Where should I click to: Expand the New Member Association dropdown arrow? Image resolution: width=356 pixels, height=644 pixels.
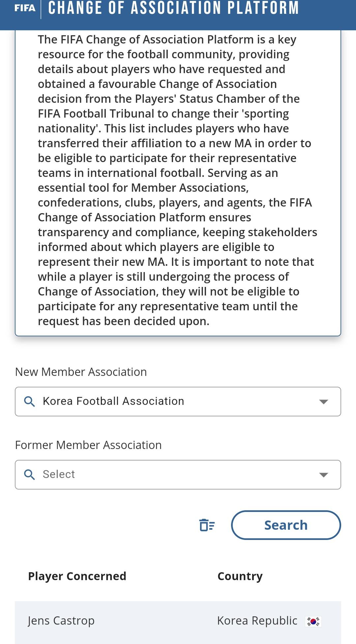(324, 402)
